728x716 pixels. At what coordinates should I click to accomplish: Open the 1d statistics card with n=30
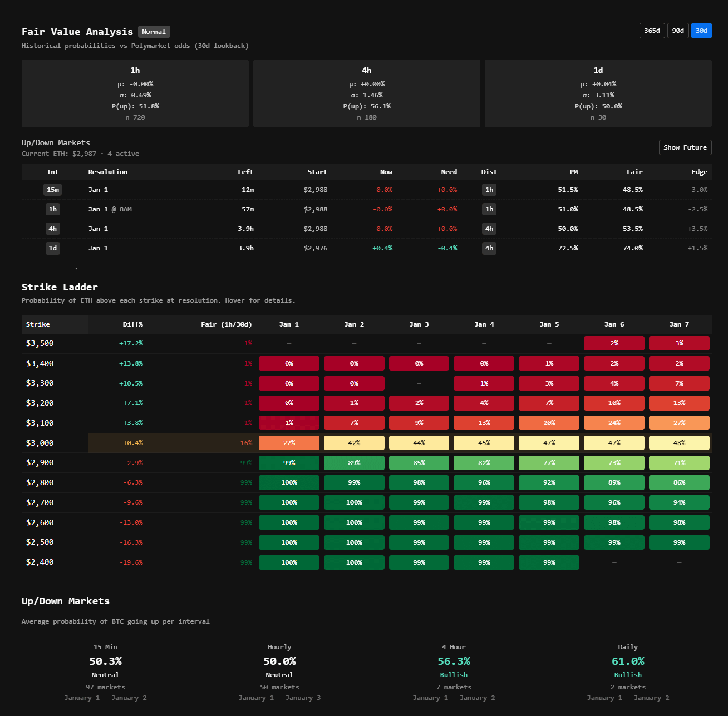click(598, 93)
